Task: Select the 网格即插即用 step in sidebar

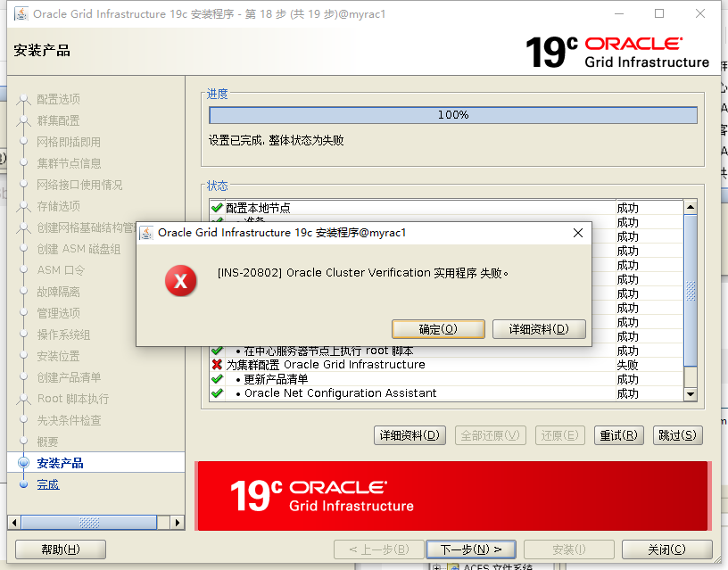Action: tap(69, 142)
